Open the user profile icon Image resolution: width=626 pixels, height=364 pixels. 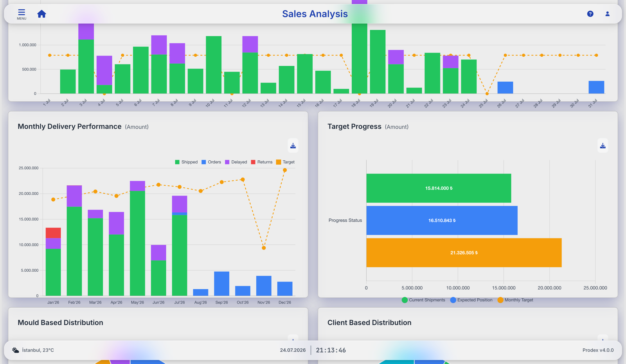[x=607, y=14]
